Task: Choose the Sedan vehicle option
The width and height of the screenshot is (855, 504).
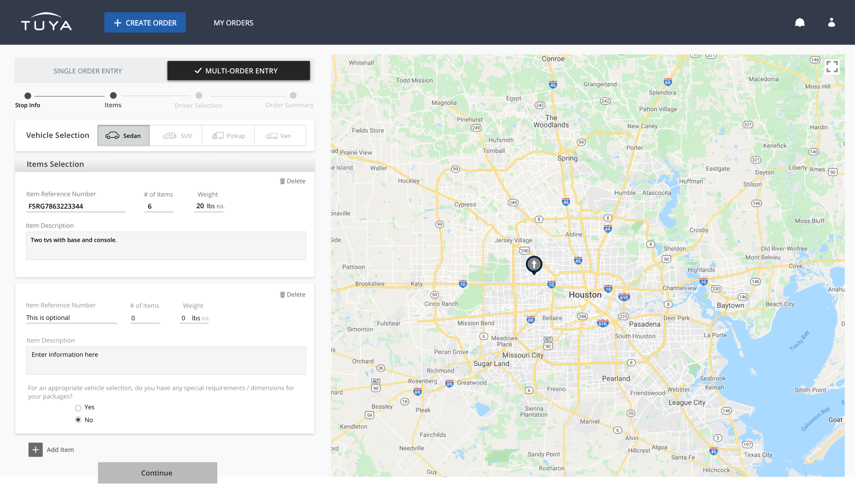Action: (x=123, y=136)
